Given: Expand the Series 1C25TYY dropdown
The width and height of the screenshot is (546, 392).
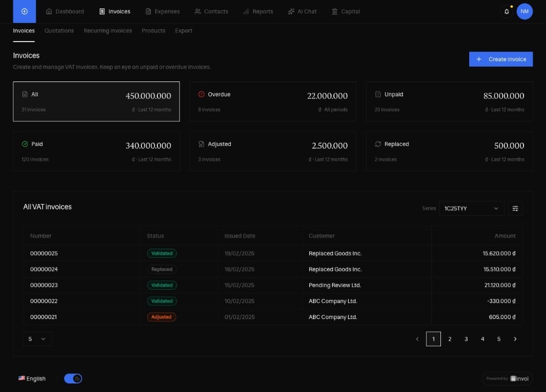Looking at the screenshot, I should pos(471,208).
